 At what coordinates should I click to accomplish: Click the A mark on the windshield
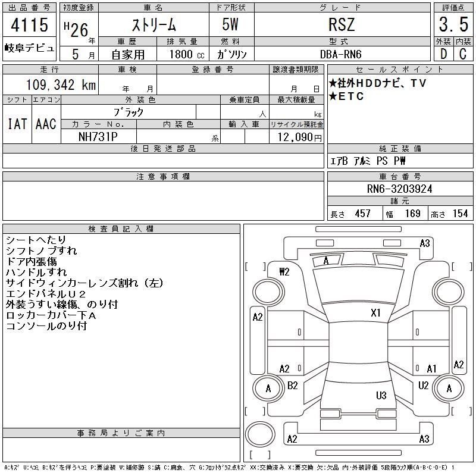[325, 261]
